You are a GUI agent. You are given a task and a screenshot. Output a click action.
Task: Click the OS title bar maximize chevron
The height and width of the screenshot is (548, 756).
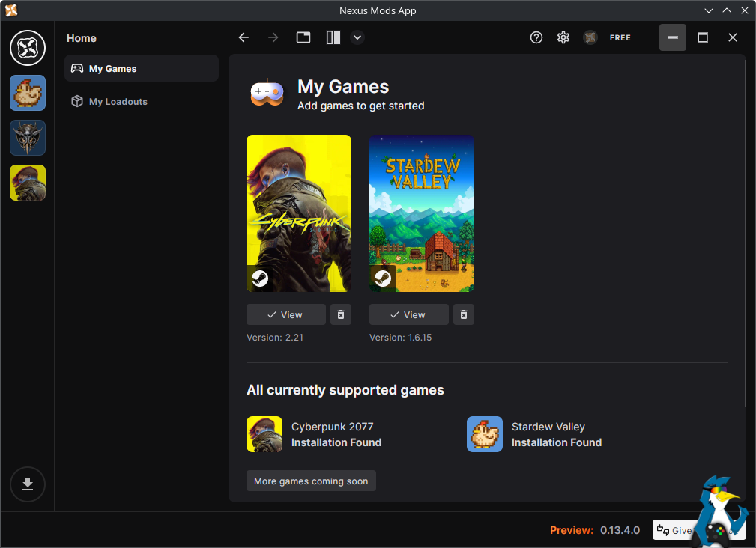727,10
